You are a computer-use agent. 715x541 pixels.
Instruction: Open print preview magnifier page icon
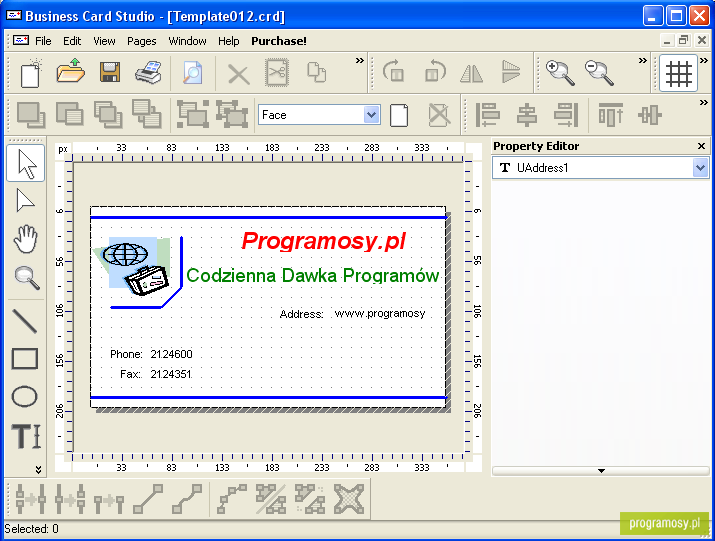click(x=192, y=73)
